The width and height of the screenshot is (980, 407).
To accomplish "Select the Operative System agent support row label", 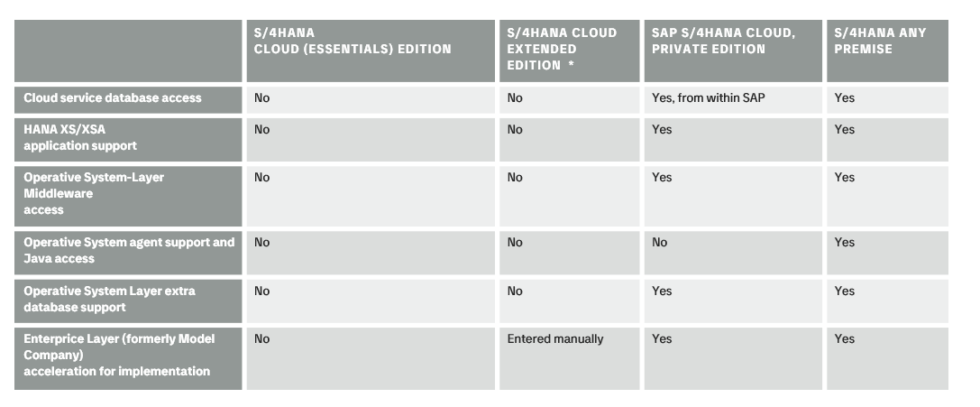I will 128,250.
